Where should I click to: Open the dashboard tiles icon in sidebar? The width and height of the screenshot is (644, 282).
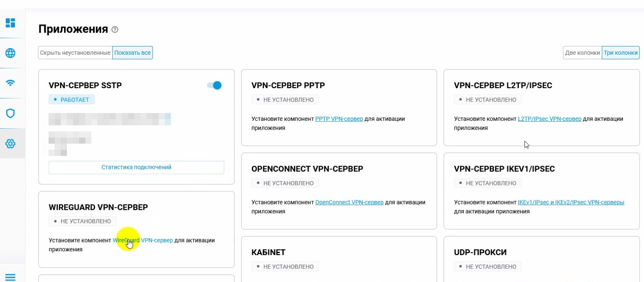point(11,23)
